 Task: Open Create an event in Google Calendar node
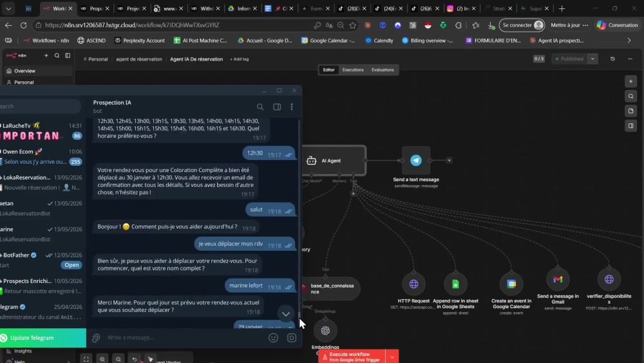(511, 284)
